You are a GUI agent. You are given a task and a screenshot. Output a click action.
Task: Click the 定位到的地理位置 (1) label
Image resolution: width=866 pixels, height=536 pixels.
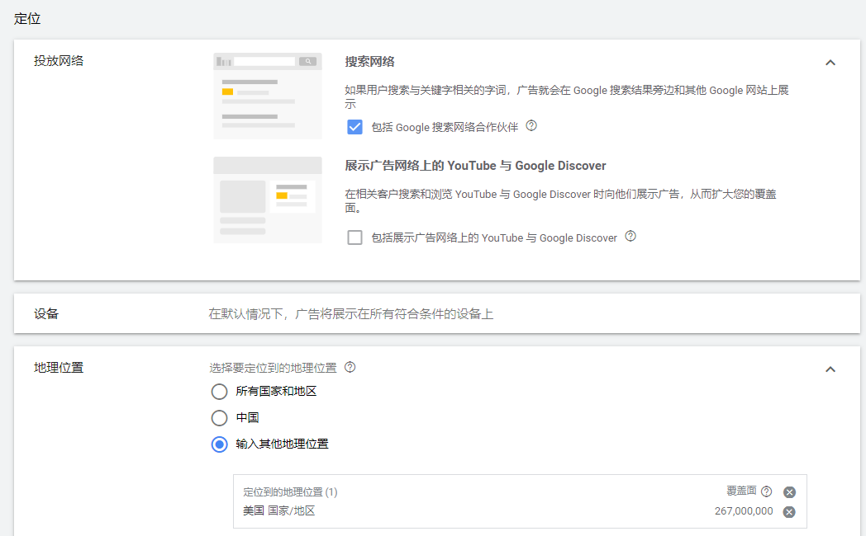(290, 492)
